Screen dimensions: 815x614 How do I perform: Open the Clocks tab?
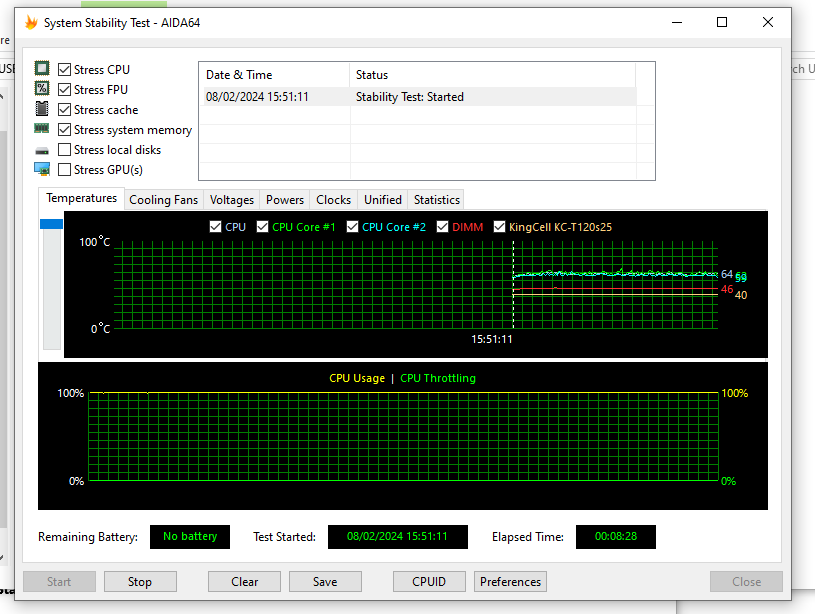coord(334,200)
